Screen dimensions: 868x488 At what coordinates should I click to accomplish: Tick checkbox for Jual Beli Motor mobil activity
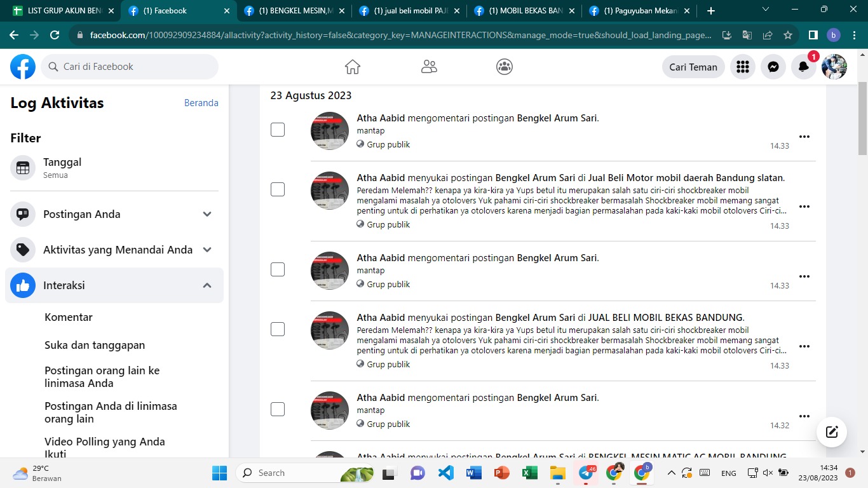[278, 189]
